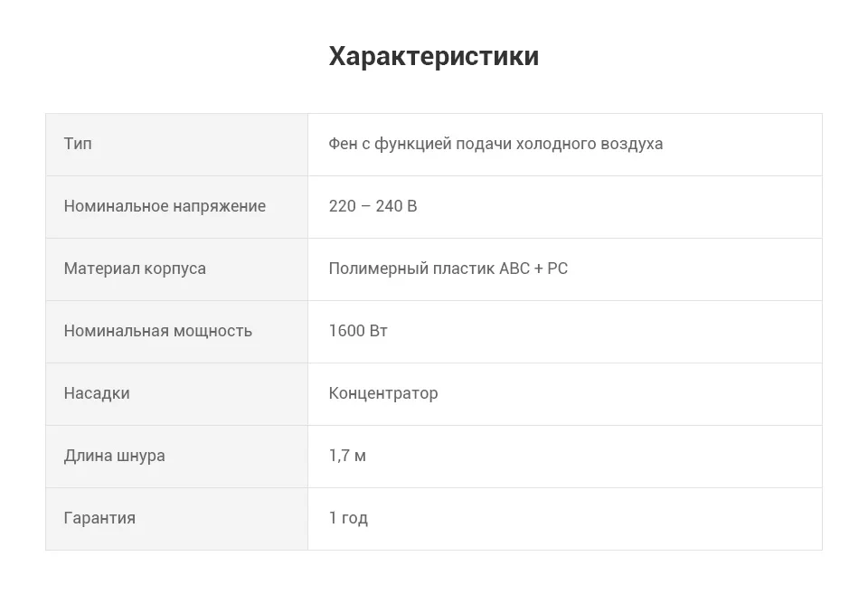Select the Длина шнура label
868x594 pixels.
114,457
